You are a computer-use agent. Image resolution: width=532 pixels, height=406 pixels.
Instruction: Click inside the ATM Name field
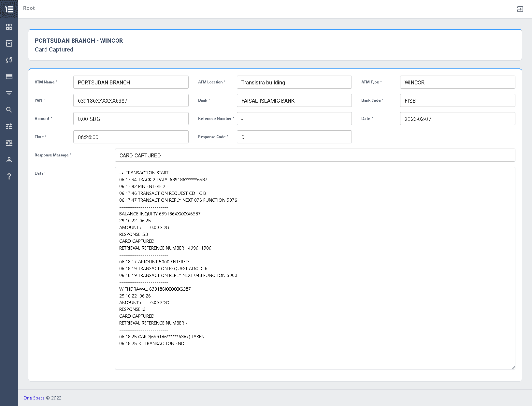(131, 82)
